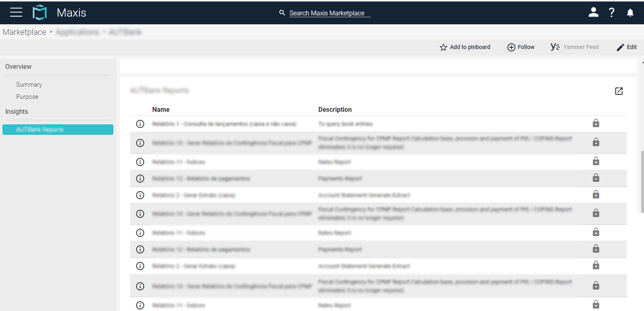
Task: Click the Description column header
Action: coord(335,110)
